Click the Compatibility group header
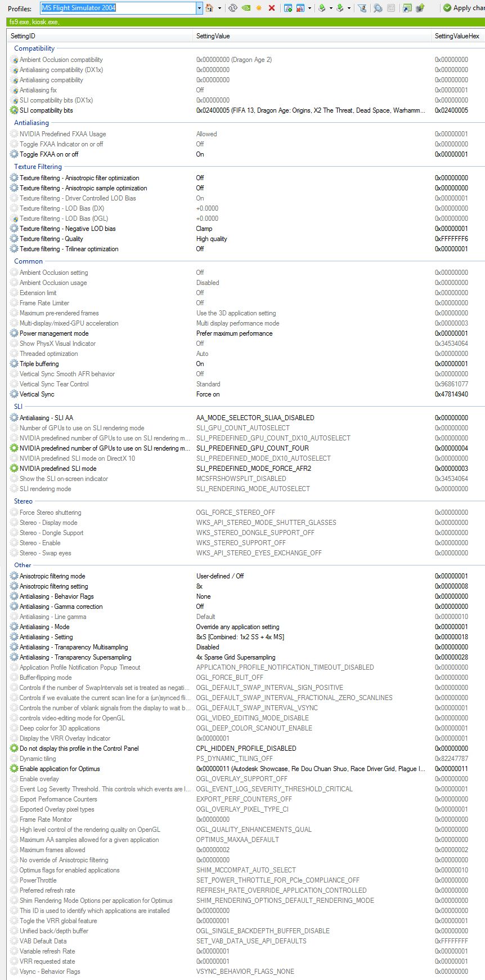 [x=34, y=48]
